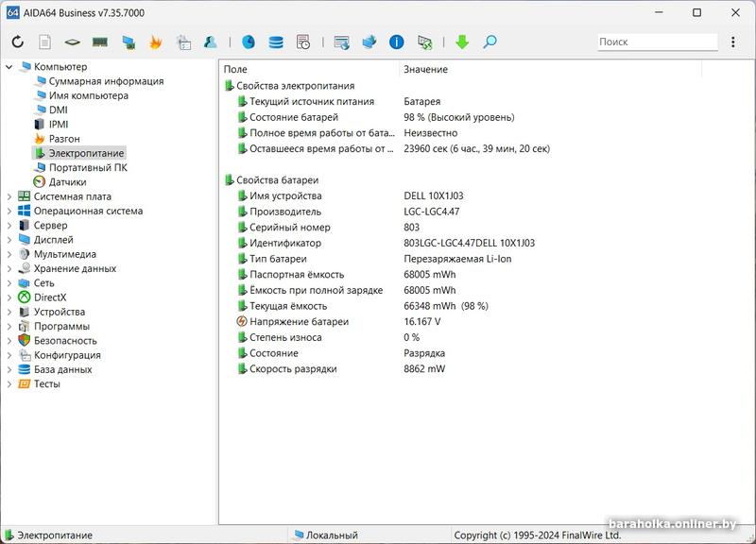Click the scheduled report clock icon

(x=303, y=42)
